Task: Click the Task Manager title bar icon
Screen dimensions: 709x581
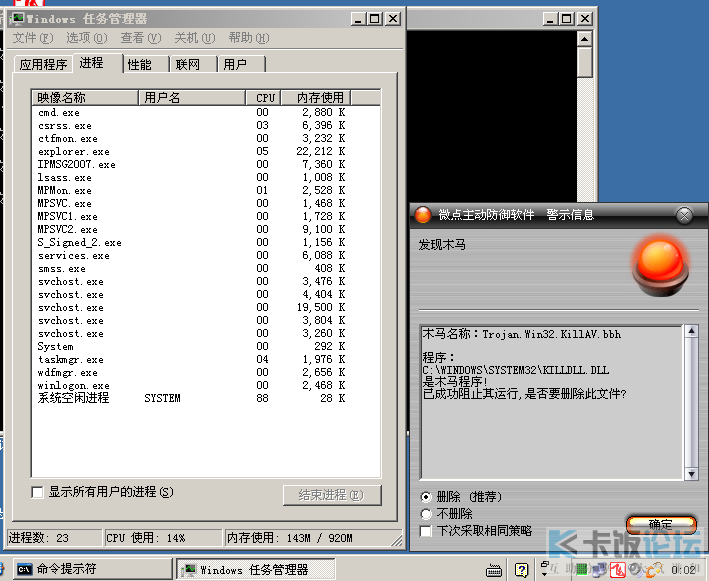Action: [17, 19]
